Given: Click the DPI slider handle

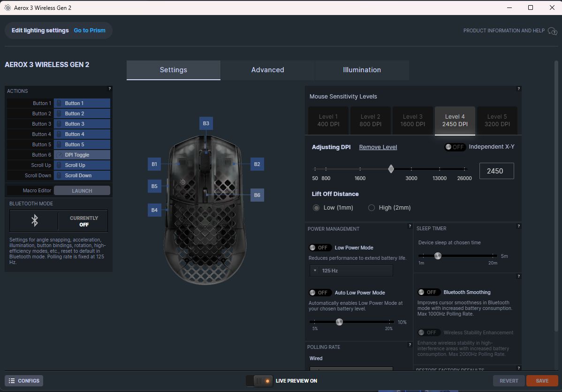Looking at the screenshot, I should pos(391,169).
